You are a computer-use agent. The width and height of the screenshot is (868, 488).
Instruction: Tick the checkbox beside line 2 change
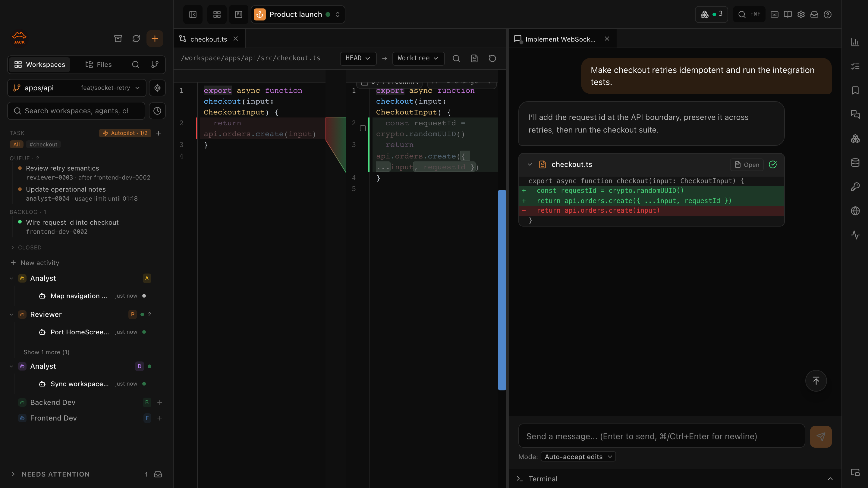pos(363,128)
